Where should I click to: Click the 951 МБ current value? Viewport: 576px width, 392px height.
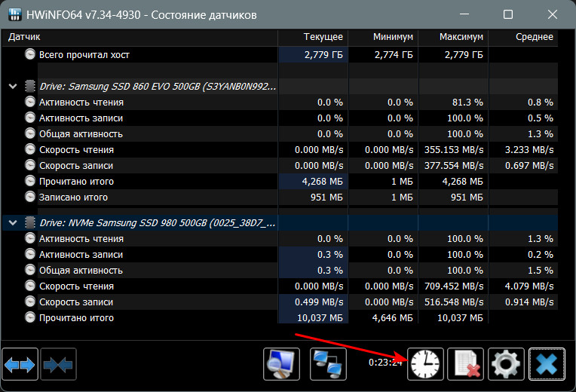326,198
